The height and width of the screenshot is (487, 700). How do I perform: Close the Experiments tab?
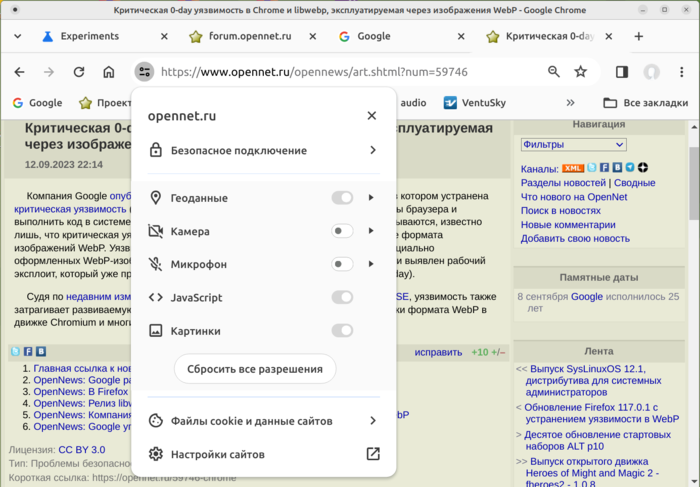click(164, 36)
